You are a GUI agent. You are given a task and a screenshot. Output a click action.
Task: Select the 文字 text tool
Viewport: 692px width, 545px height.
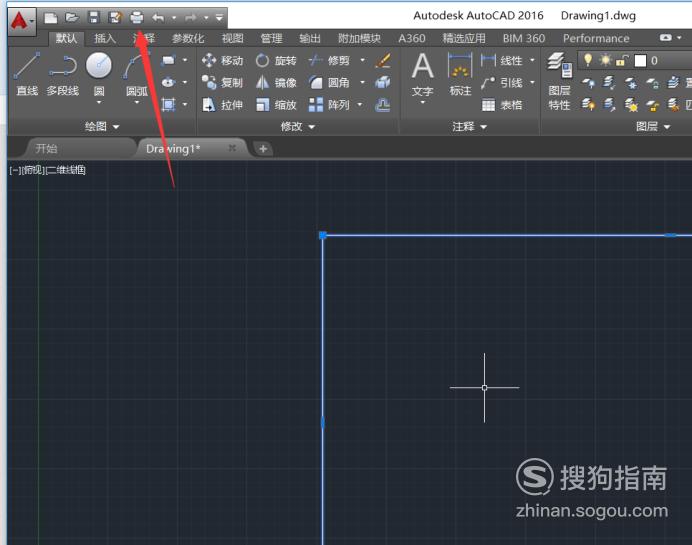[x=422, y=75]
